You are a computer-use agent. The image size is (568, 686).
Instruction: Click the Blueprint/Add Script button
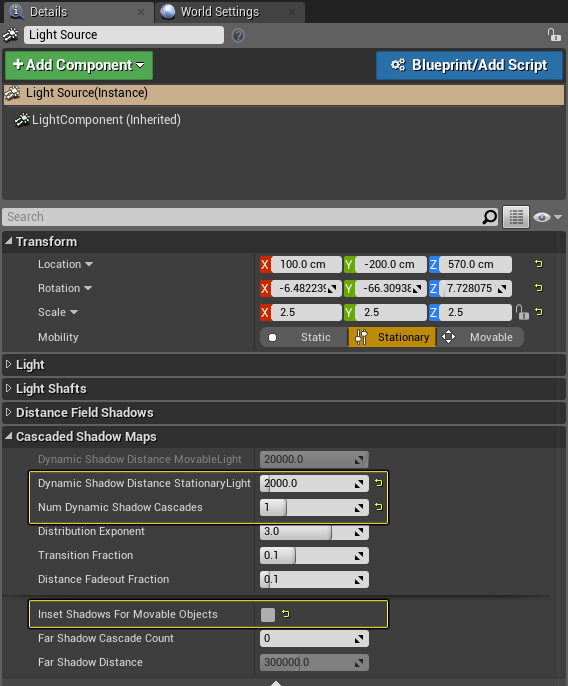[469, 65]
